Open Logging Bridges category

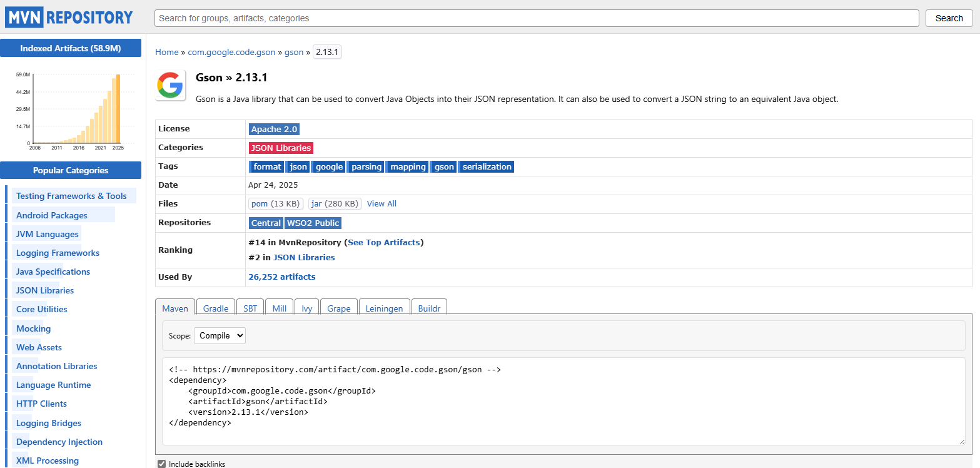(x=49, y=423)
